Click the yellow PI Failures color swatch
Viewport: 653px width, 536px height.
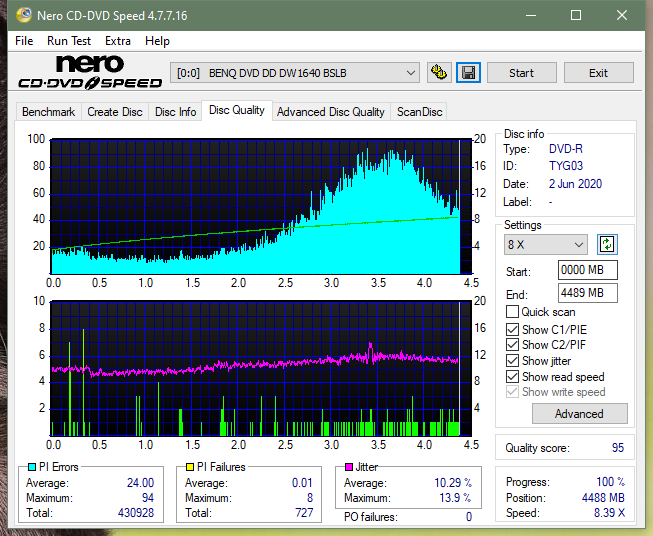click(190, 467)
